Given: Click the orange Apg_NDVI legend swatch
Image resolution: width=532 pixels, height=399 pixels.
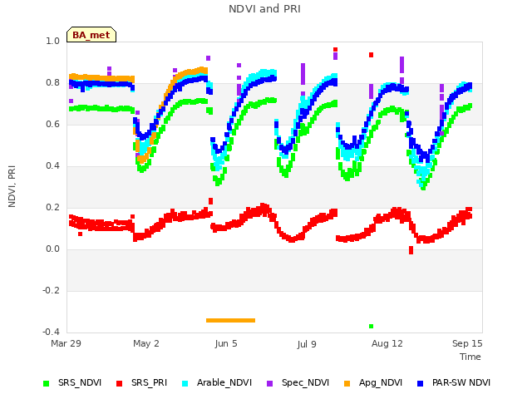Looking at the screenshot, I should 347,383.
